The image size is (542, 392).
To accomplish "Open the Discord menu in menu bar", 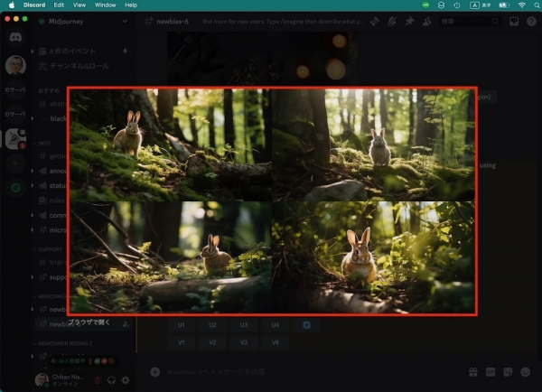I will coord(34,5).
